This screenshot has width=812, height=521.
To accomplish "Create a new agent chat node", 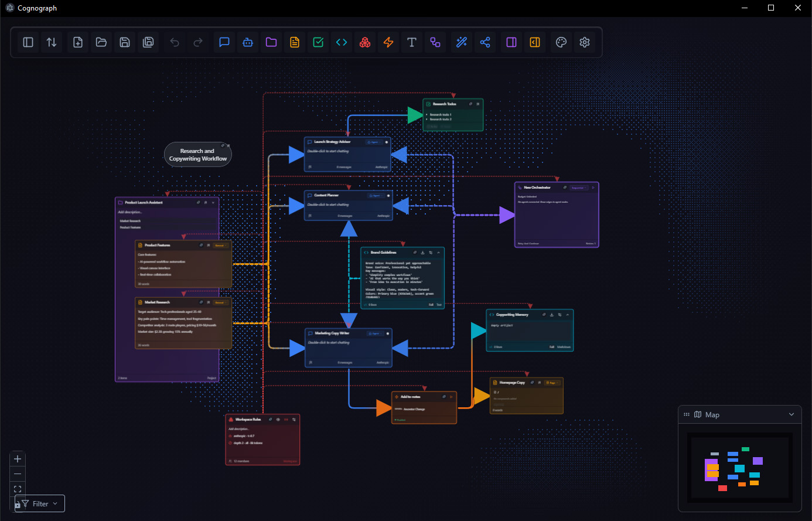I will click(224, 42).
